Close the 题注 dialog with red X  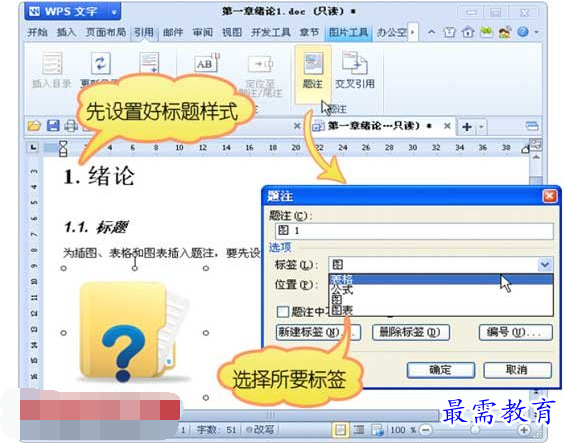549,196
